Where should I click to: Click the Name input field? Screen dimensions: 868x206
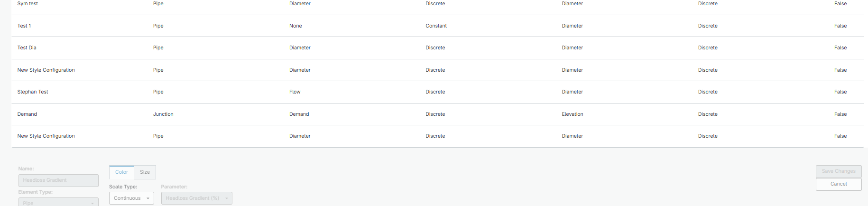tap(58, 180)
